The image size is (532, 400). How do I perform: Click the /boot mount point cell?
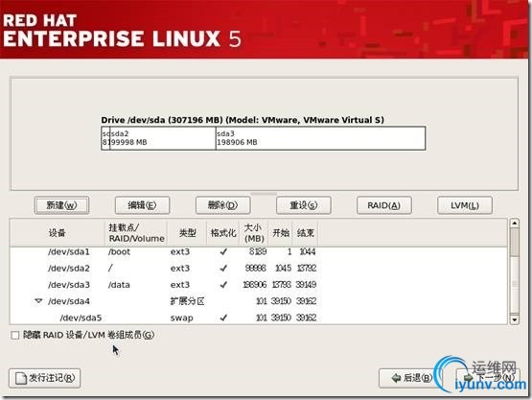click(119, 251)
